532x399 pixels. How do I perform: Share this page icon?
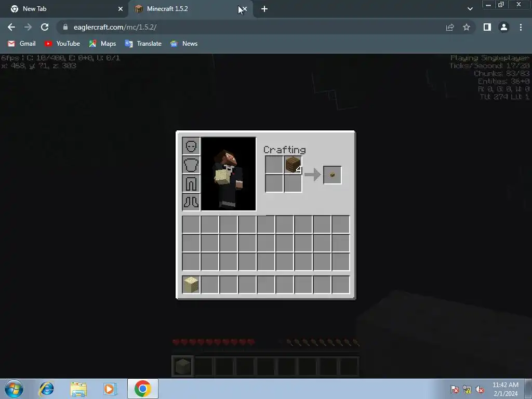tap(450, 27)
